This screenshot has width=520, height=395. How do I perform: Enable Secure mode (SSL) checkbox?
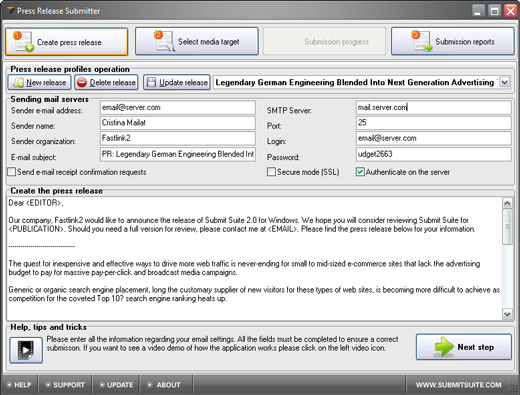tap(271, 172)
